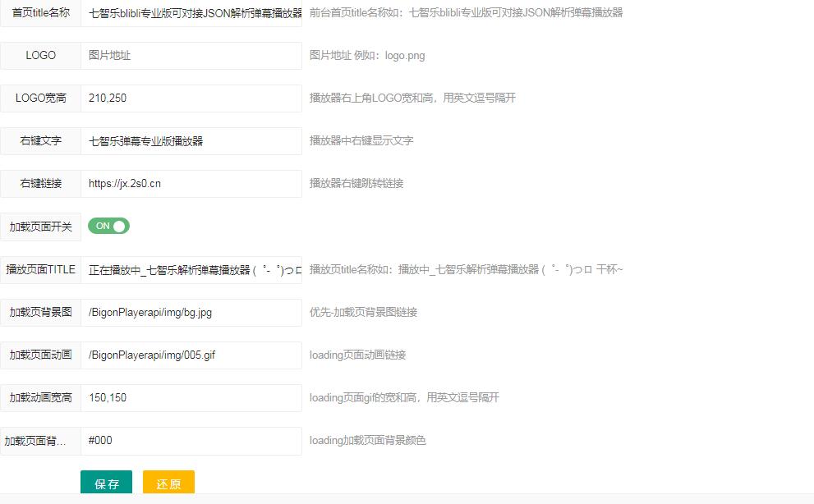Click the 加载页面动画 field with 005.gif path
The width and height of the screenshot is (814, 504).
tap(191, 355)
